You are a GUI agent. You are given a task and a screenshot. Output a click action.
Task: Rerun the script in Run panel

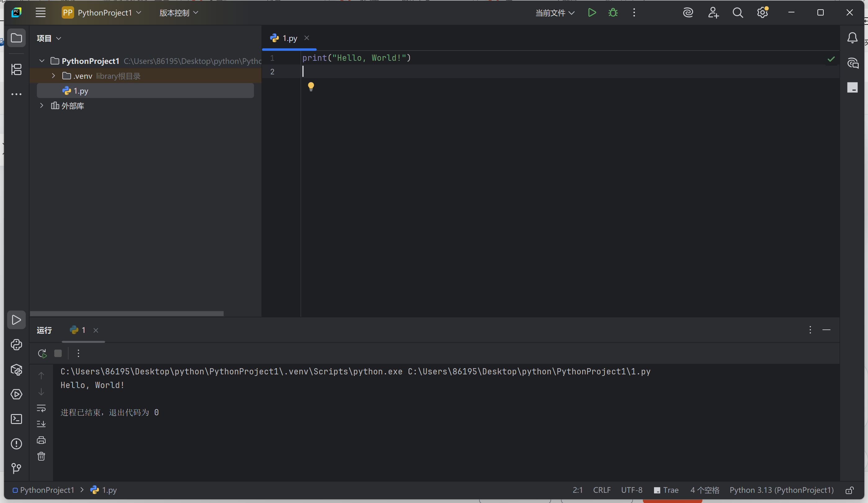42,353
